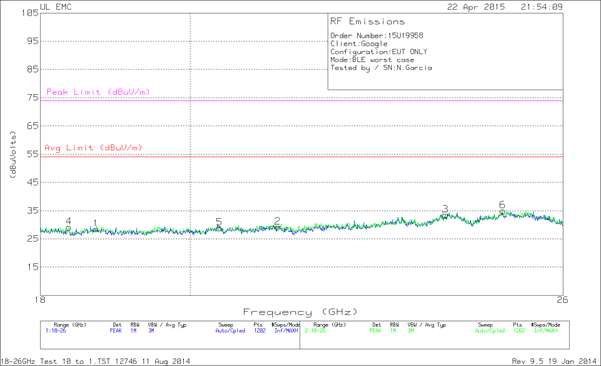Click the y-axis value 25
This screenshot has height=366, width=601.
pyautogui.click(x=33, y=238)
